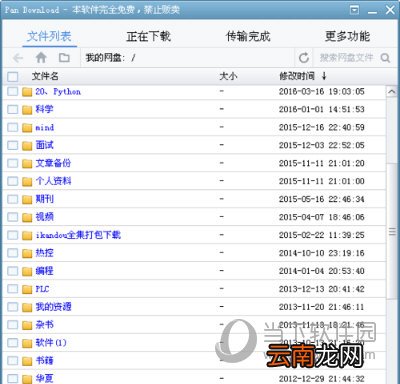Open the 华夏 folder link
Screen dimensions: 400x384
tap(44, 379)
